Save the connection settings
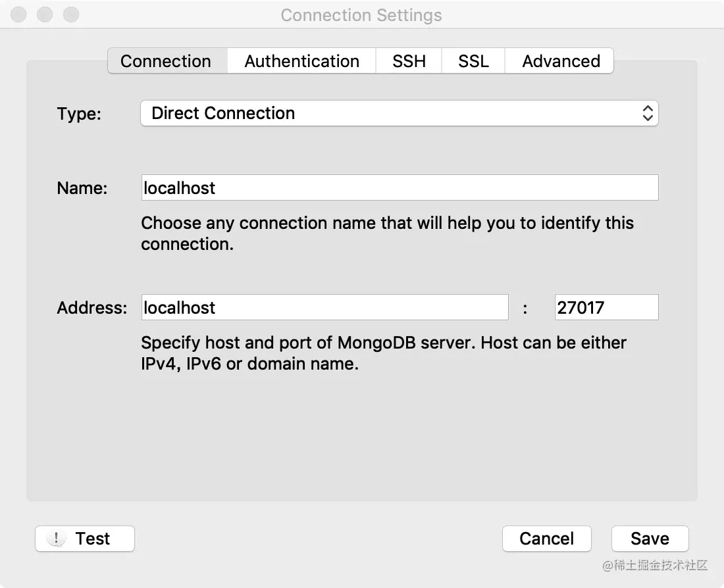The width and height of the screenshot is (724, 588). coord(650,539)
